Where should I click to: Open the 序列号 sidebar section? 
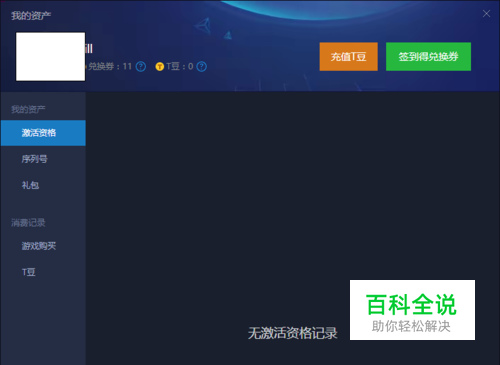(43, 159)
